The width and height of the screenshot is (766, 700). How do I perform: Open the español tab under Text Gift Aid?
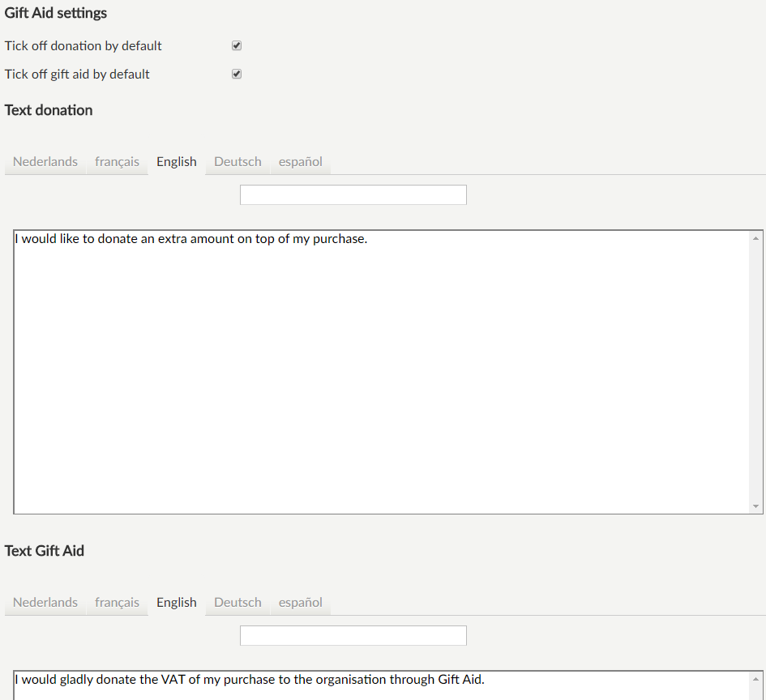300,602
